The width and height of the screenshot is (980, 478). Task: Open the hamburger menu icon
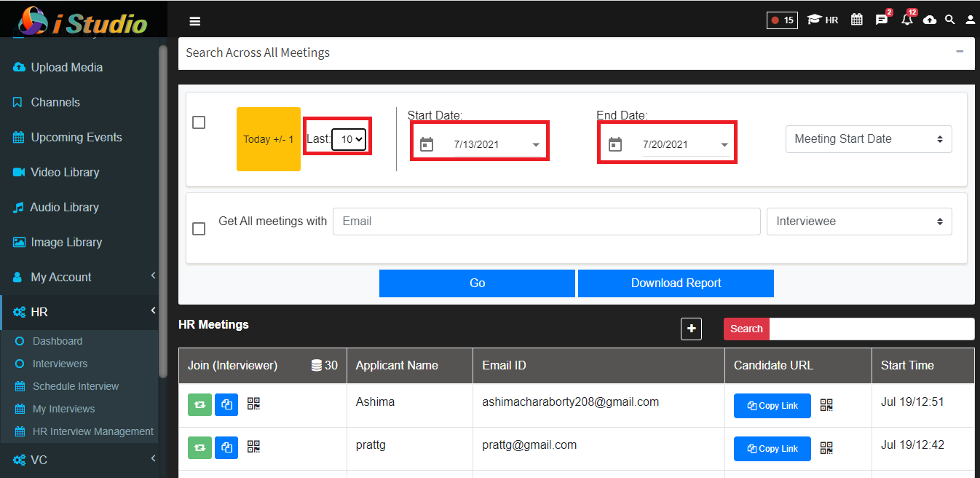point(194,21)
